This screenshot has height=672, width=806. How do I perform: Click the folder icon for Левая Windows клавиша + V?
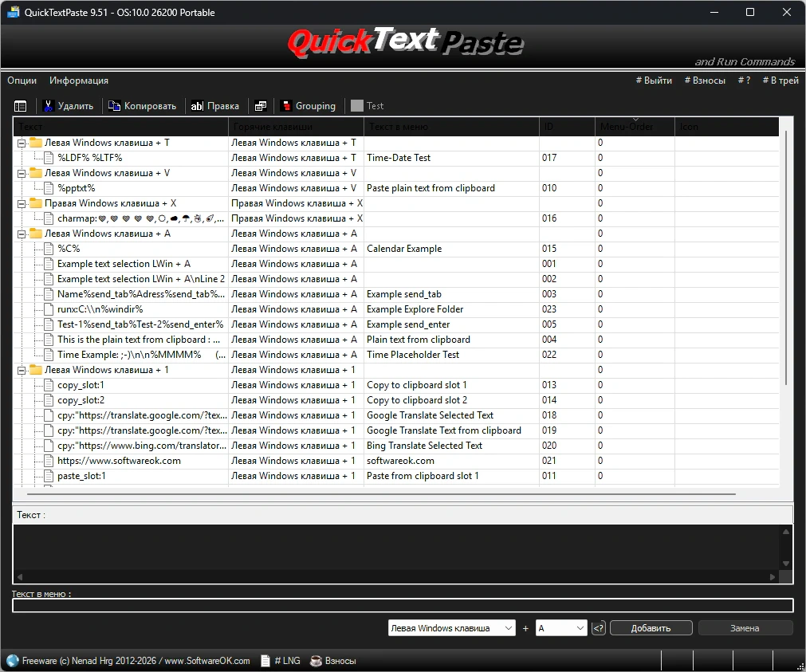click(35, 173)
